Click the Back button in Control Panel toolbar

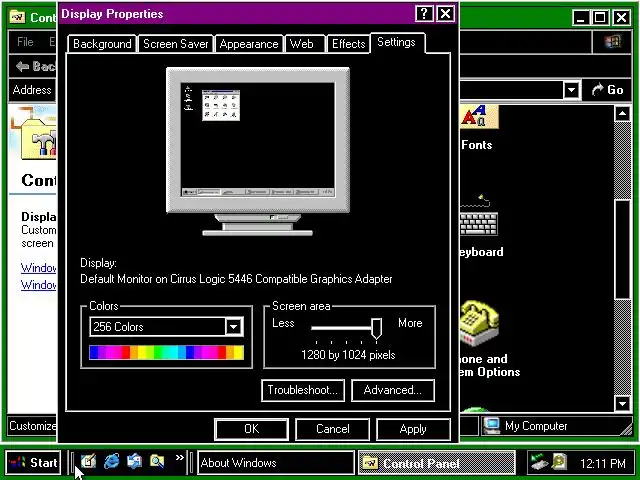pos(36,66)
